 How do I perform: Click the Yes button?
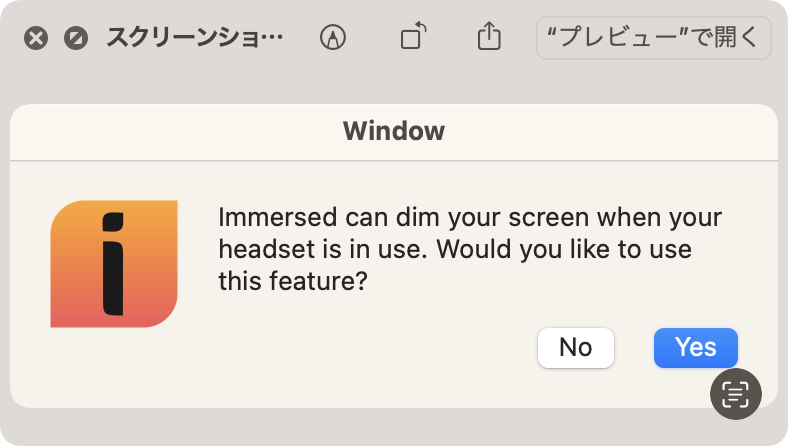pos(696,347)
